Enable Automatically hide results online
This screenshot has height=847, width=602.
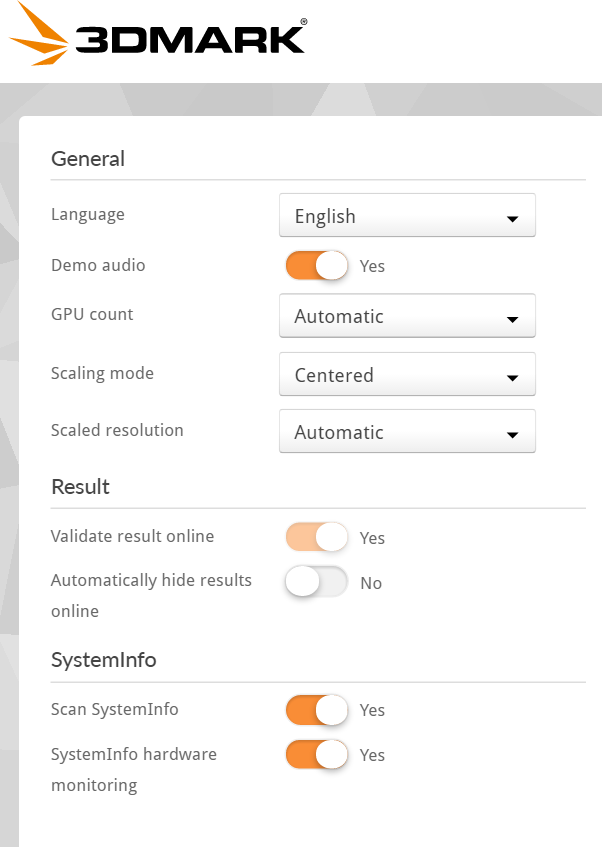click(317, 582)
